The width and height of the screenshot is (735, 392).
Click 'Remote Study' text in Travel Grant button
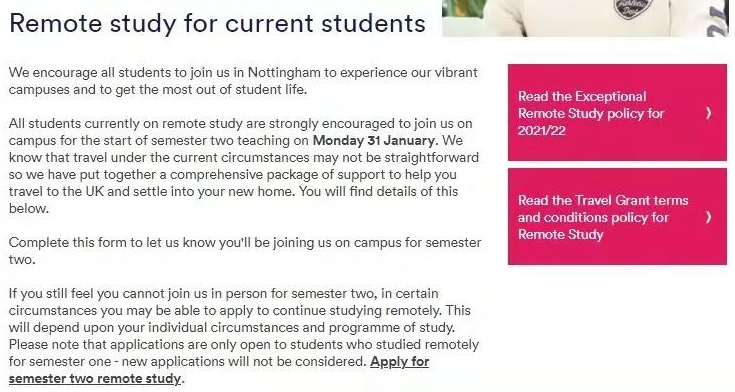point(560,234)
